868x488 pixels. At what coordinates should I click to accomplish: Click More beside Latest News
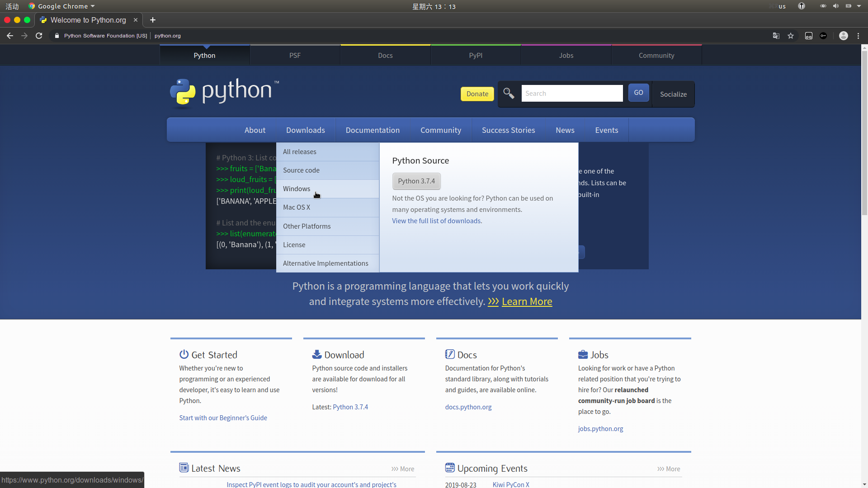pyautogui.click(x=403, y=469)
